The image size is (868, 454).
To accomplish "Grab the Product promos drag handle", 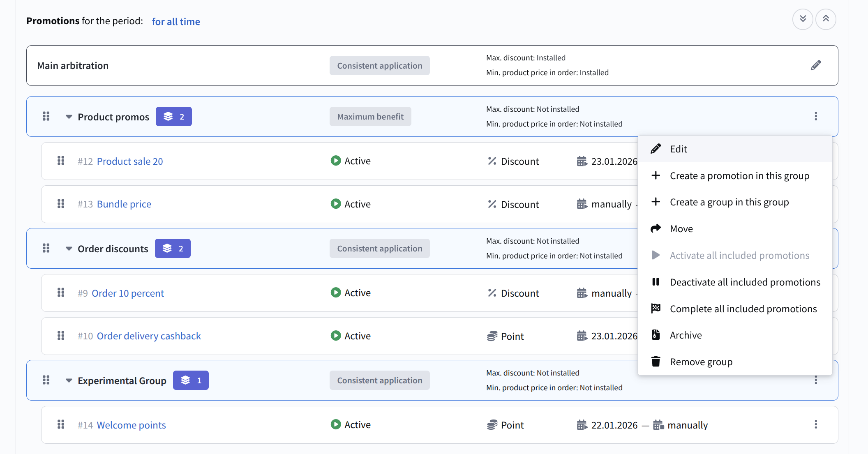I will pos(46,116).
